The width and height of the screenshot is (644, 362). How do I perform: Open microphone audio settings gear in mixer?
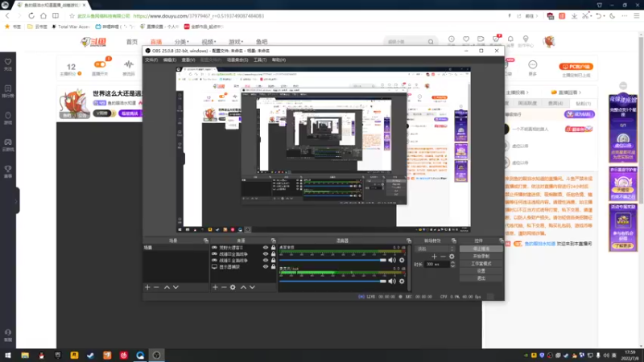(x=402, y=281)
